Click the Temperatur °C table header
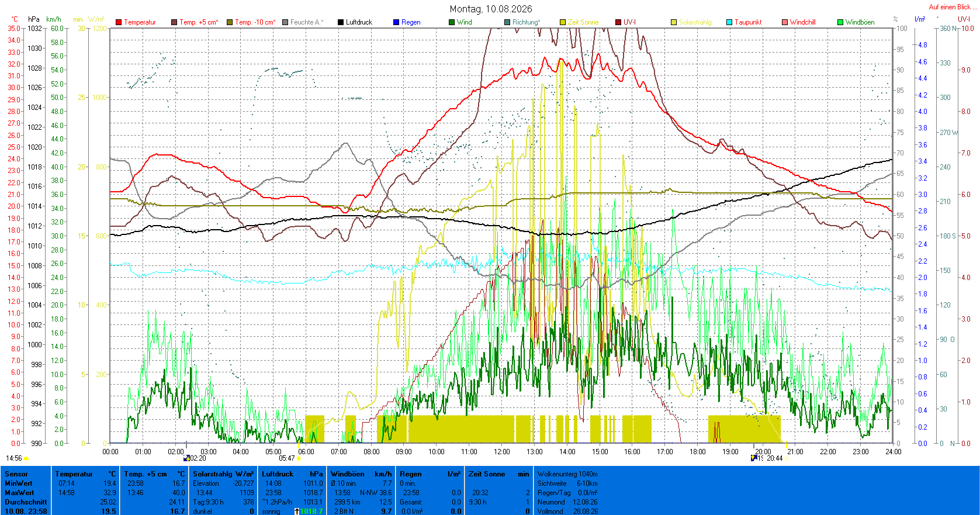 85,474
